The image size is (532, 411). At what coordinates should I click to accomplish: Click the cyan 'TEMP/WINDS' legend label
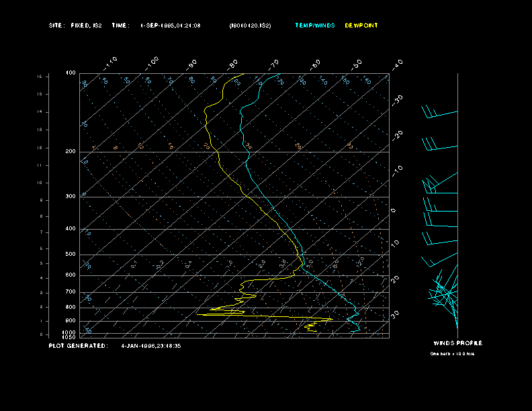pos(315,26)
